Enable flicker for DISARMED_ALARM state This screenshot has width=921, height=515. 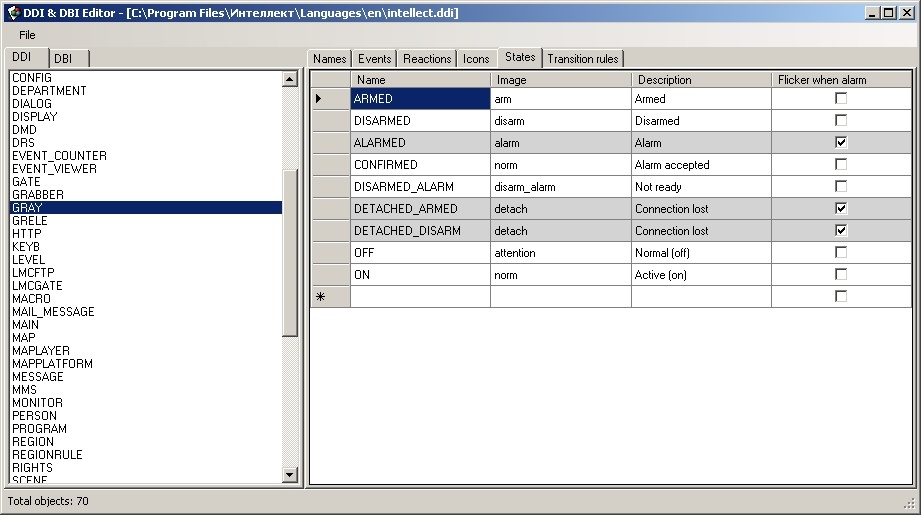coord(841,187)
